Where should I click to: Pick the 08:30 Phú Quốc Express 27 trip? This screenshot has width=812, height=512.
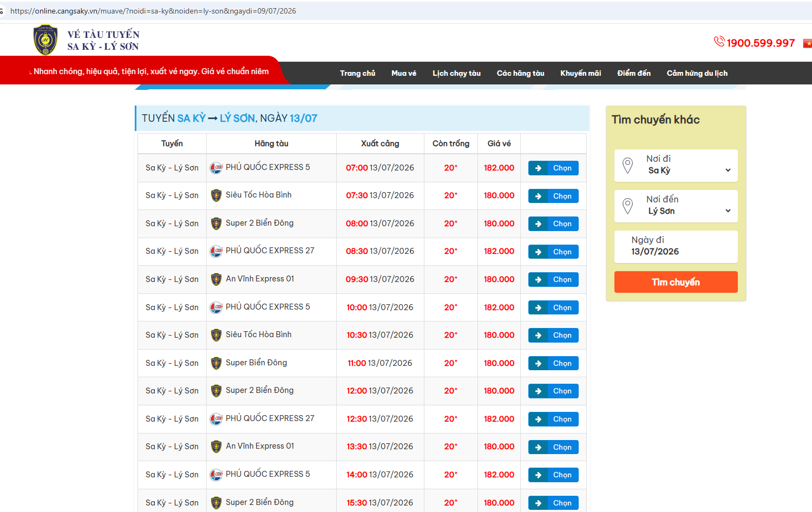pyautogui.click(x=553, y=252)
